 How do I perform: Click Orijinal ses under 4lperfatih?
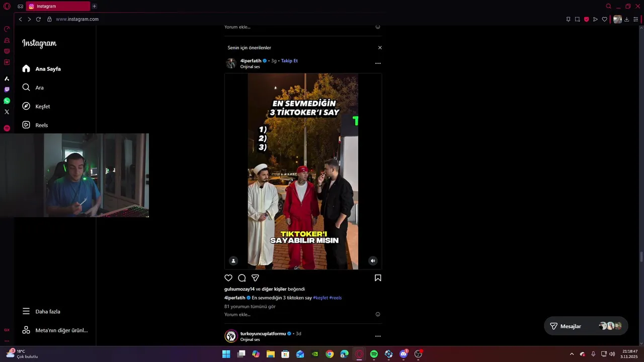[250, 67]
